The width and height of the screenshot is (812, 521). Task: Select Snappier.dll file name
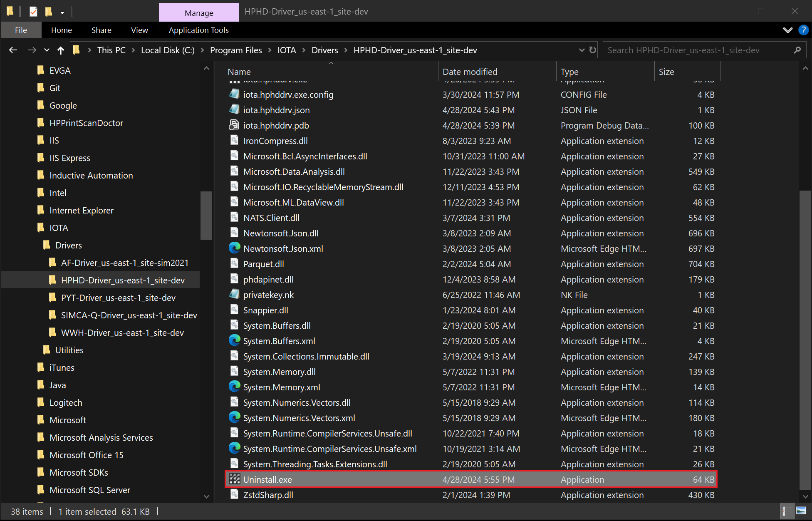point(265,310)
